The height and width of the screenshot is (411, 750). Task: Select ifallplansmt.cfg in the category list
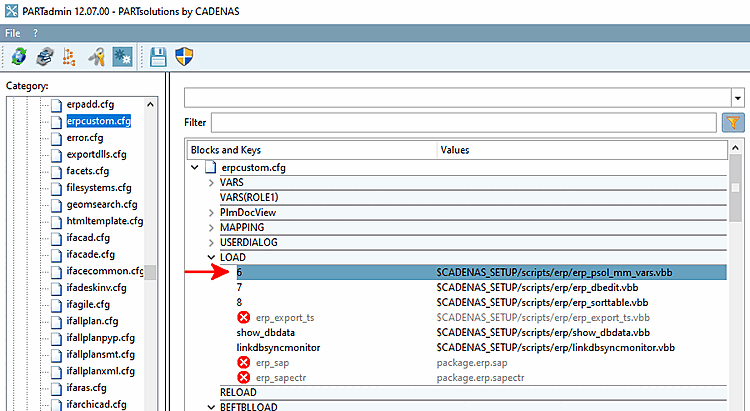[x=100, y=355]
